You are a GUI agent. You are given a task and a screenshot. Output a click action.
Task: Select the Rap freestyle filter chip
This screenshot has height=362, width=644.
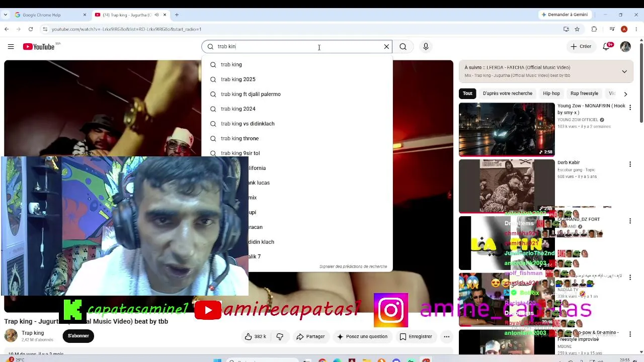[x=584, y=94]
